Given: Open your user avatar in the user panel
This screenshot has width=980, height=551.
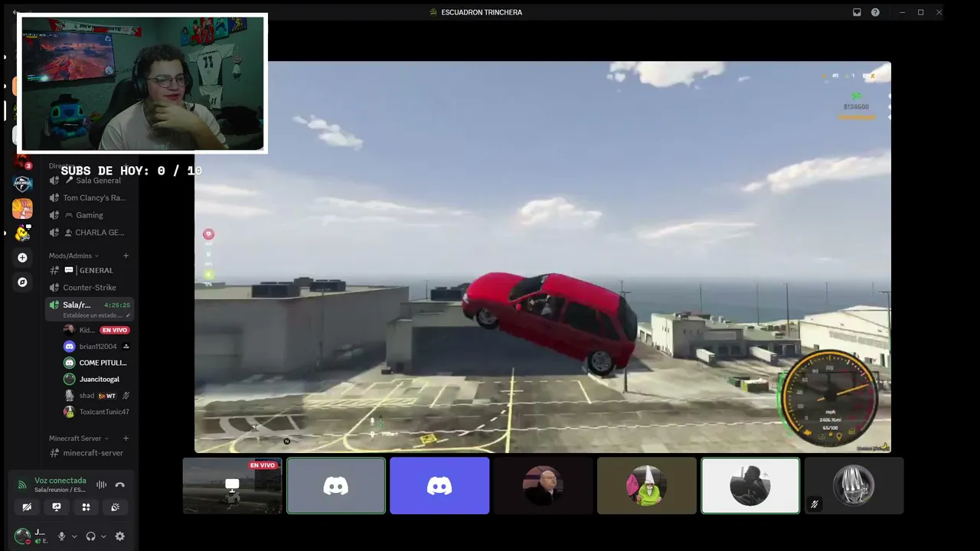Looking at the screenshot, I should click(22, 536).
